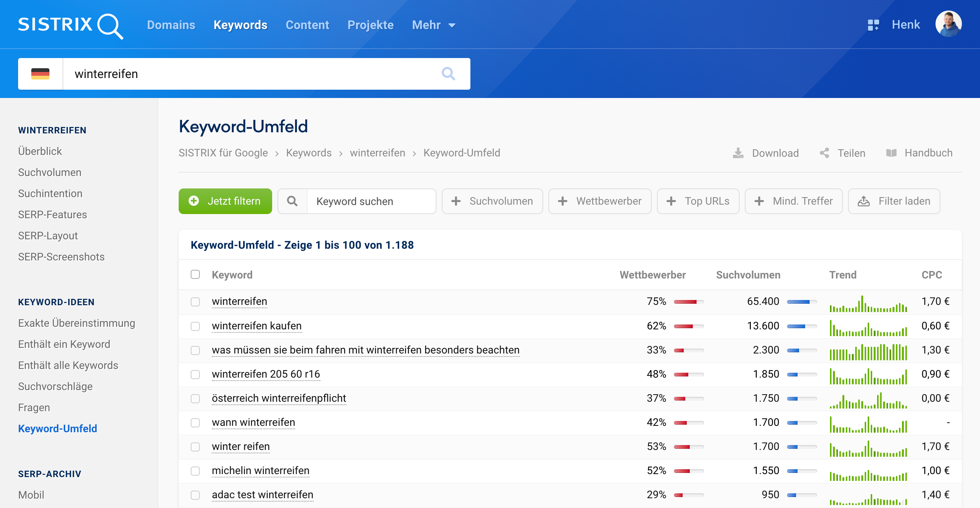
Task: Open the apps grid icon next to Henk
Action: click(x=873, y=25)
